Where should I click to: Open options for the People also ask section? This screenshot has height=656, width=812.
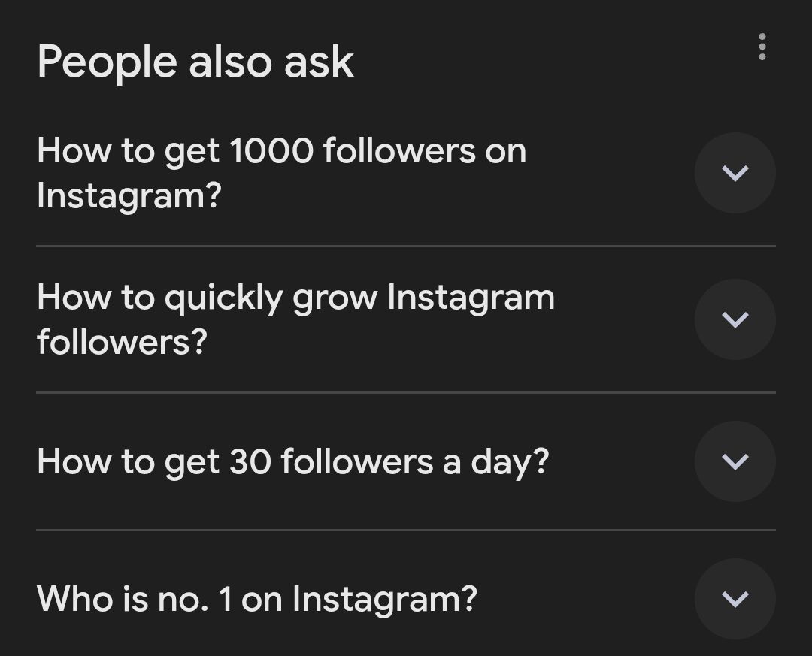coord(762,47)
